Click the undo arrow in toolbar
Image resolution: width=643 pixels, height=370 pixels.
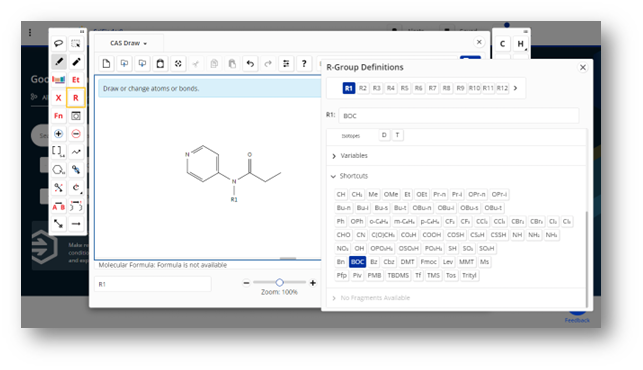pyautogui.click(x=250, y=64)
